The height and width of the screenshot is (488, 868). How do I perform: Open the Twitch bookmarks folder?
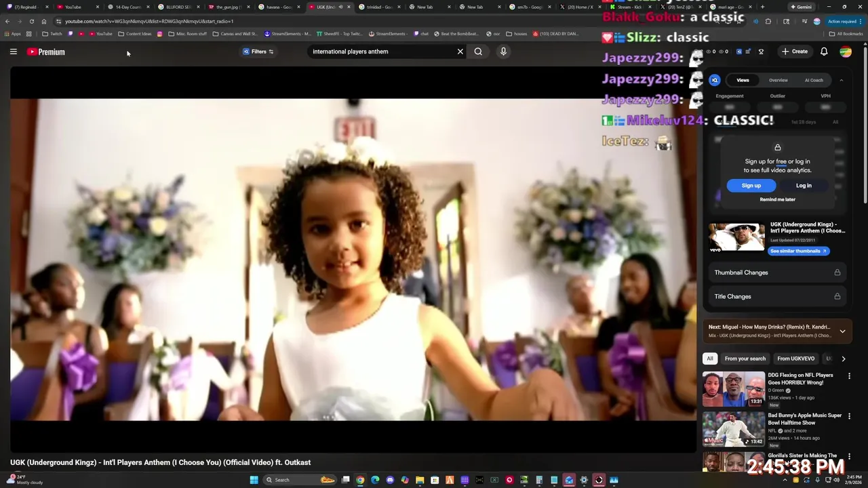[52, 33]
